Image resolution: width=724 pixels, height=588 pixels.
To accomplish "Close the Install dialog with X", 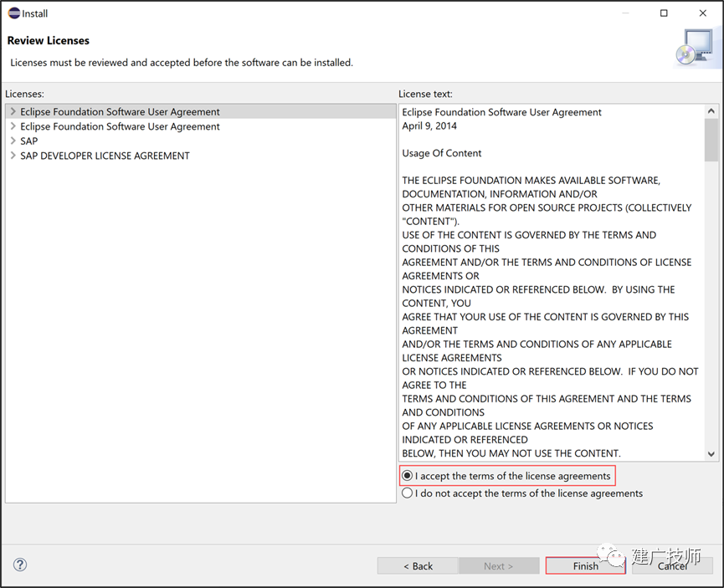I will click(703, 13).
